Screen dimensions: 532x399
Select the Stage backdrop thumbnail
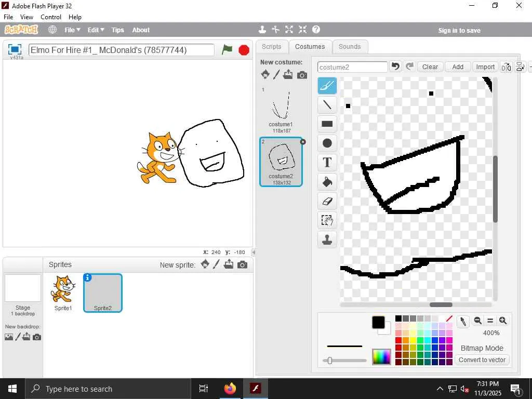click(x=23, y=288)
